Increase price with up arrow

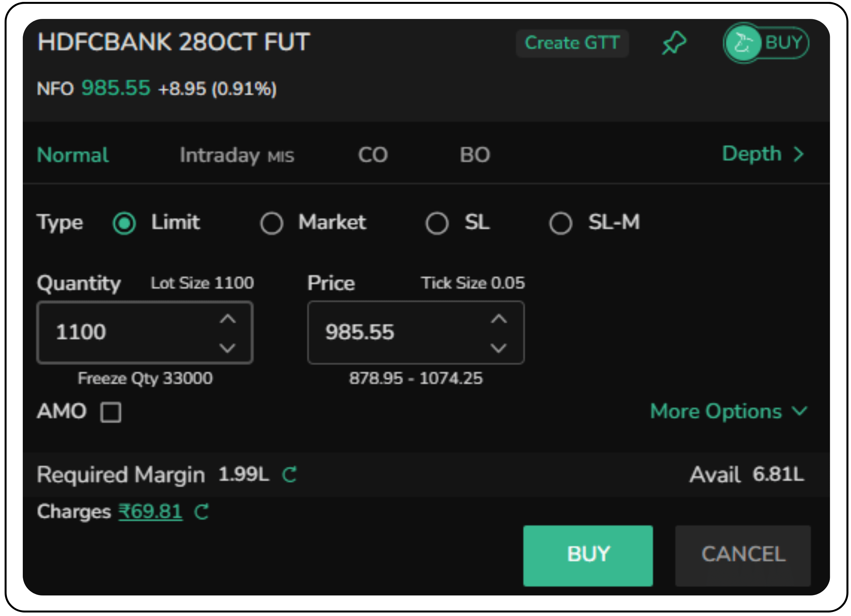pos(499,319)
